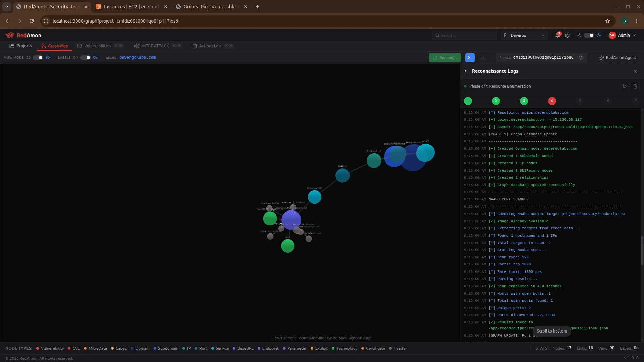Open the global settings gear icon
644x362 pixels.
pos(567,35)
